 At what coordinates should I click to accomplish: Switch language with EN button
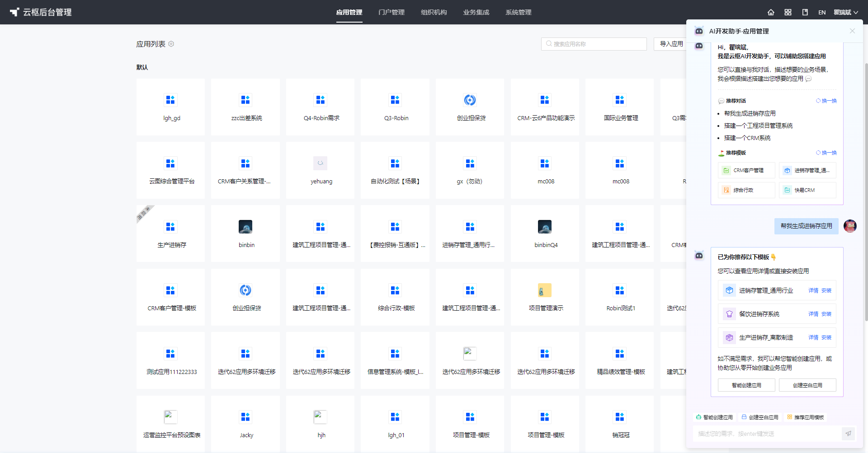[822, 12]
